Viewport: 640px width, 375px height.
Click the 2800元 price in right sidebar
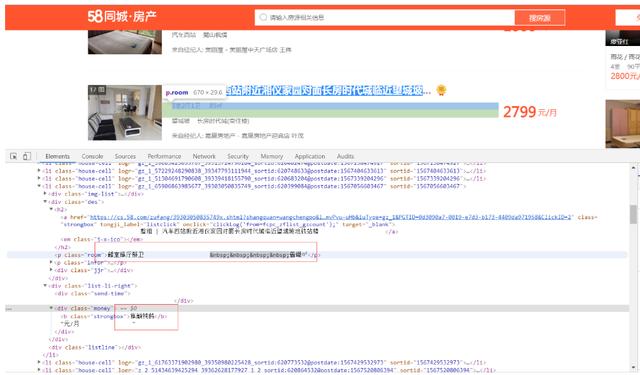tap(625, 76)
